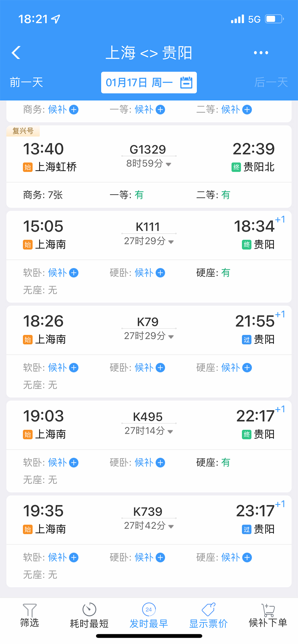Add K111 soft sleeper waitlist plus
The height and width of the screenshot is (644, 298).
click(x=74, y=273)
